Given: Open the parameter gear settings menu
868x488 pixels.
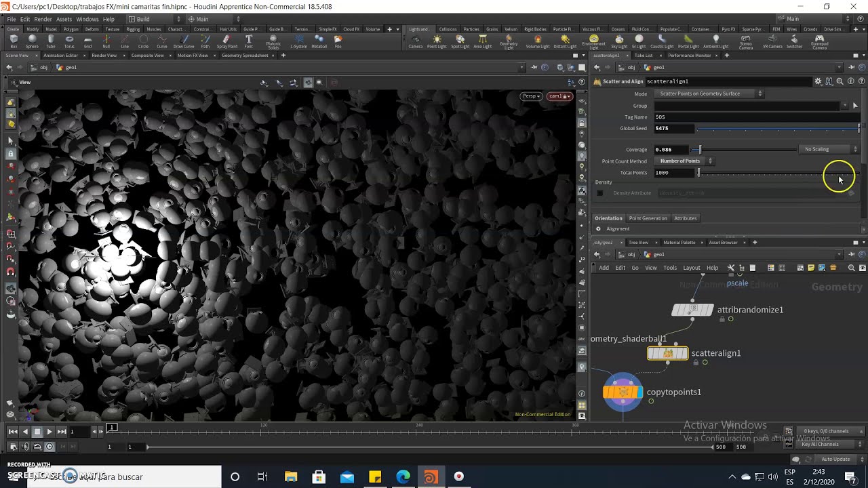Looking at the screenshot, I should (818, 81).
